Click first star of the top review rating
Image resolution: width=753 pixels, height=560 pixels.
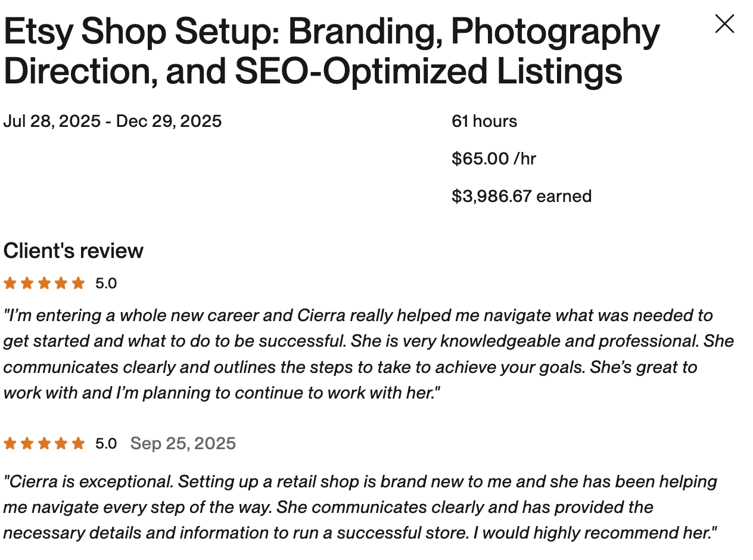point(10,283)
